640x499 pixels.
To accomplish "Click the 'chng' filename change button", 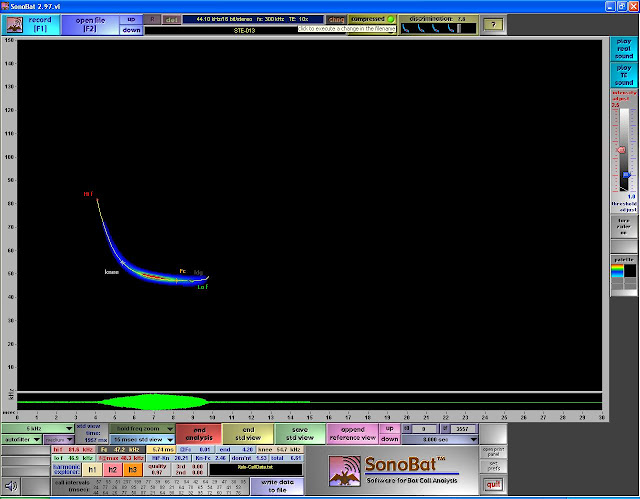I will [x=336, y=20].
